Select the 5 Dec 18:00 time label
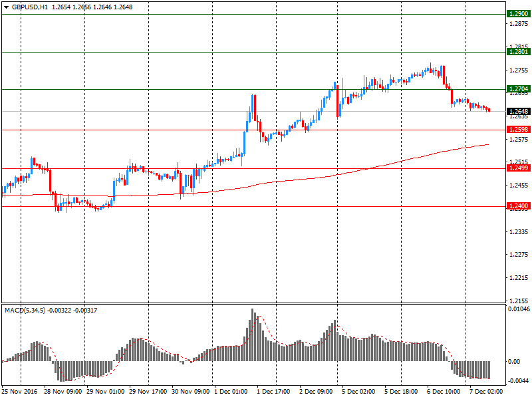This screenshot has height=399, width=532. [401, 392]
